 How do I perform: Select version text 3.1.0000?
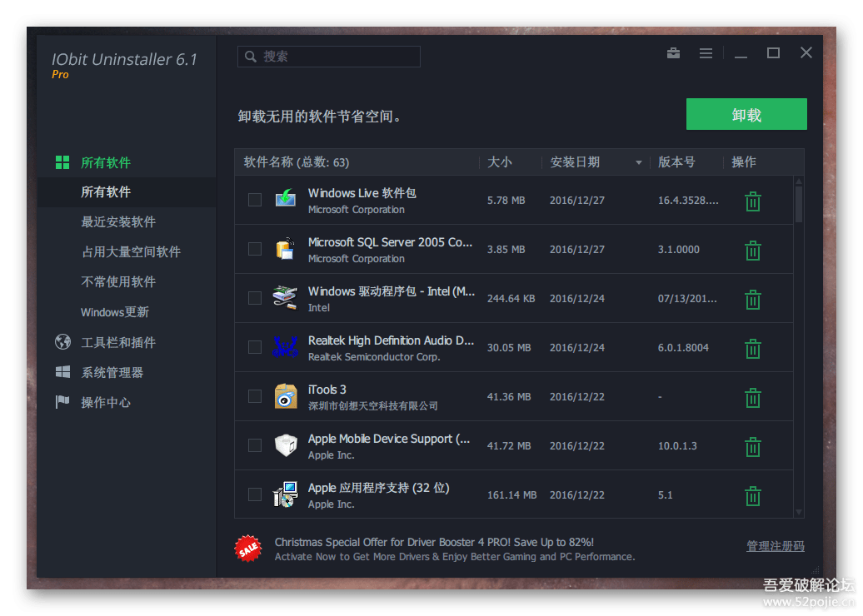pos(679,249)
